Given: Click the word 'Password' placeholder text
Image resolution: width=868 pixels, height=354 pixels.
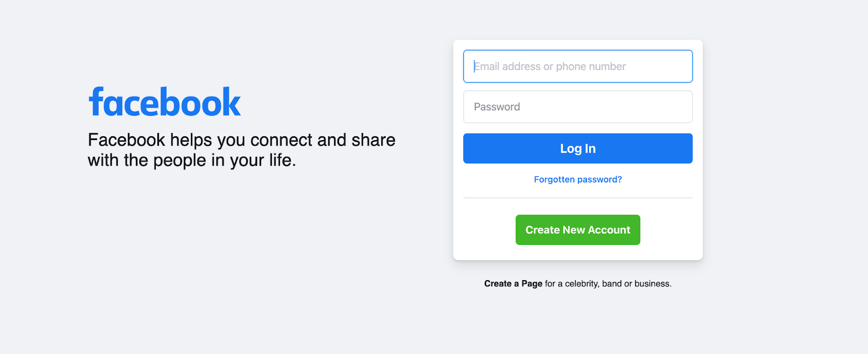Looking at the screenshot, I should pos(496,107).
